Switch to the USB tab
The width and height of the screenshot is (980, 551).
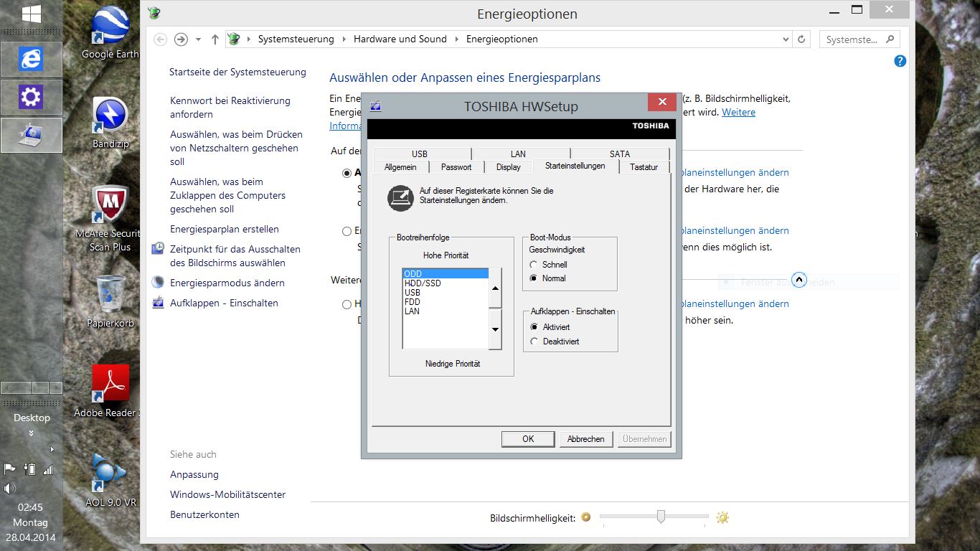coord(420,154)
